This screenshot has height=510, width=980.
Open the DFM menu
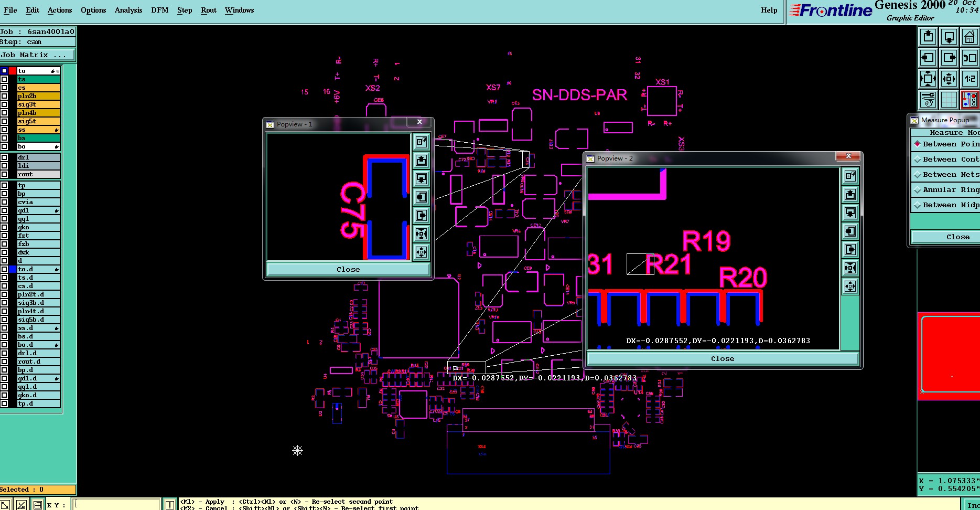click(160, 10)
